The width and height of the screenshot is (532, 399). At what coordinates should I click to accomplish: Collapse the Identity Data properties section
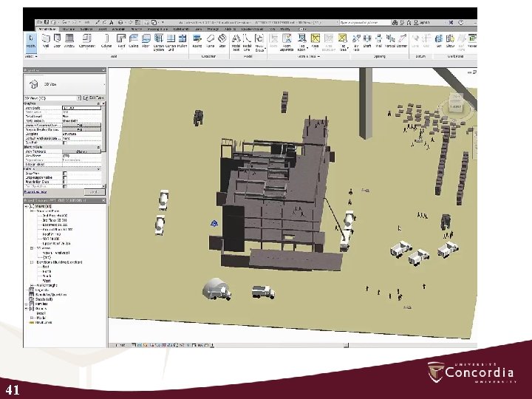click(x=99, y=147)
